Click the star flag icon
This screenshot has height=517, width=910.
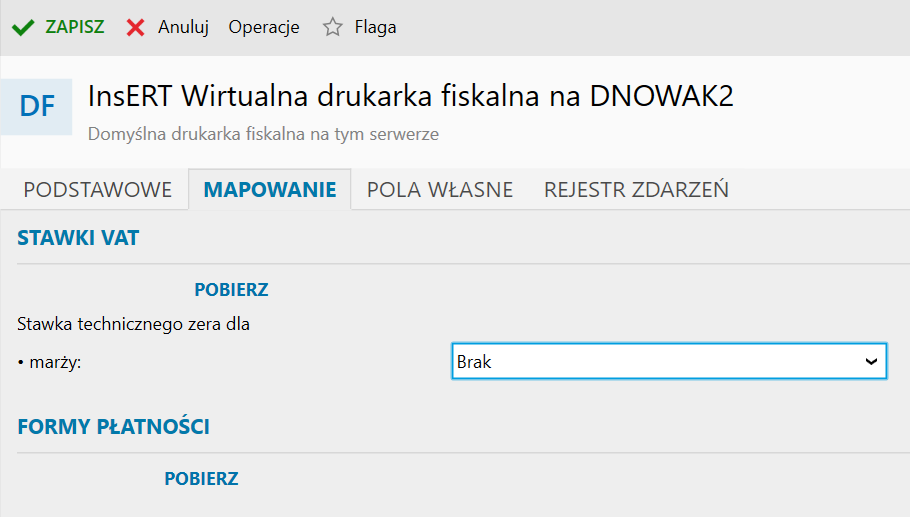(332, 28)
